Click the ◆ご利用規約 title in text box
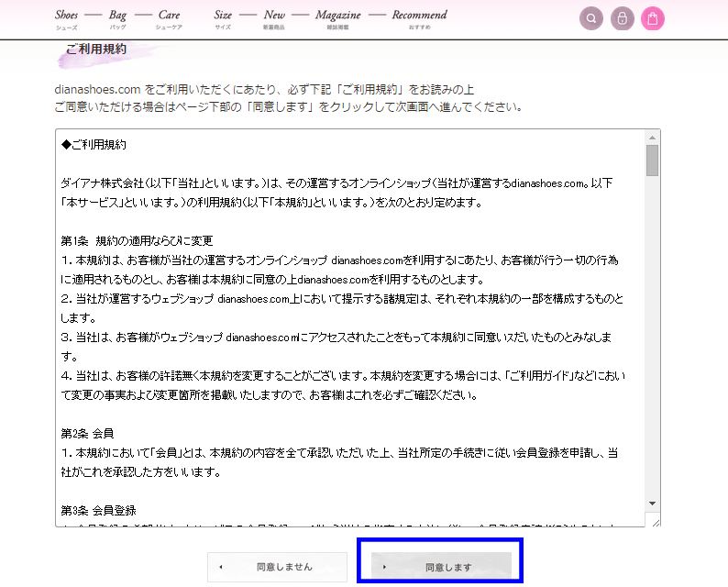Viewport: 728px width, 587px height. pos(94,144)
